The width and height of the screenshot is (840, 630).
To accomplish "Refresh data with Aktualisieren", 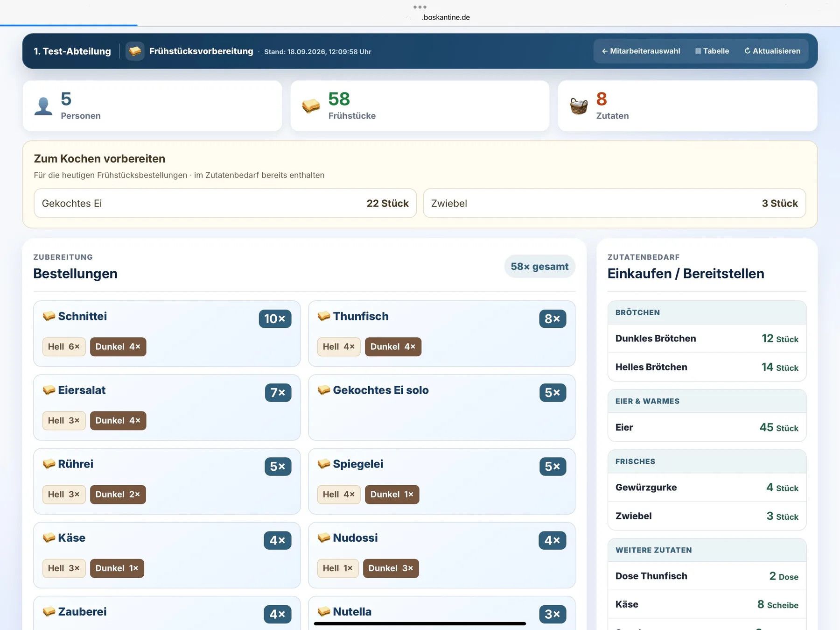I will (772, 51).
